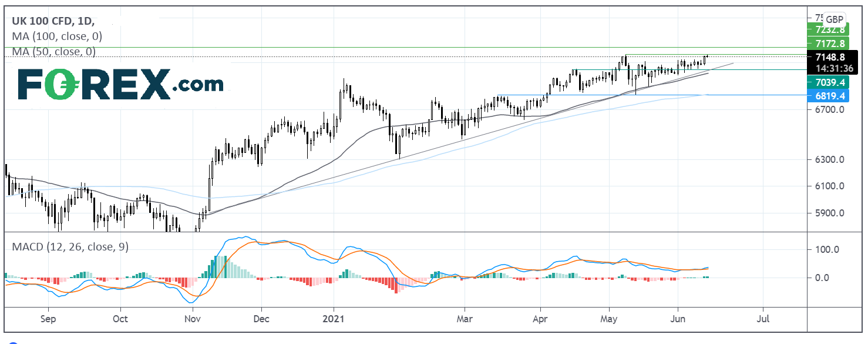Click the Nov label on time axis
Screen dimensions: 868x344
[x=193, y=320]
